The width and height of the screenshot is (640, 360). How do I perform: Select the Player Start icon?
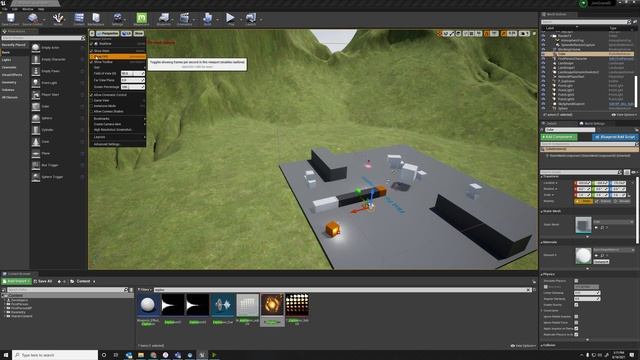pyautogui.click(x=36, y=95)
